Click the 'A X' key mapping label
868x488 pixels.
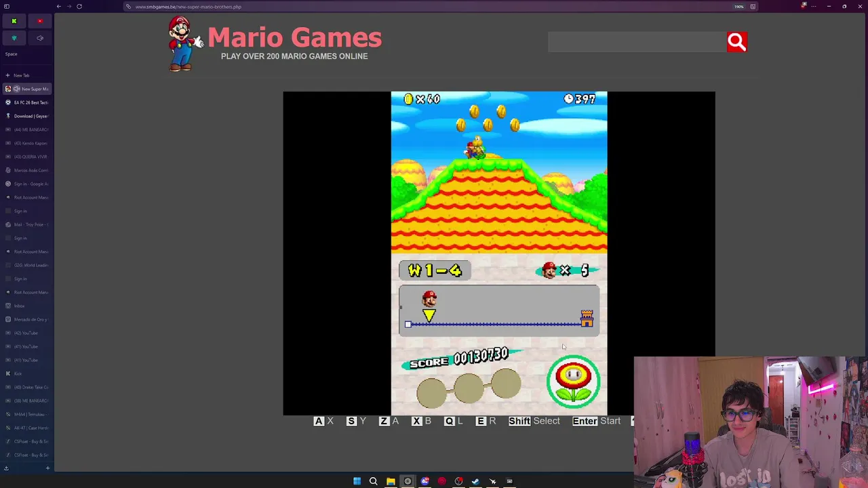pos(323,421)
